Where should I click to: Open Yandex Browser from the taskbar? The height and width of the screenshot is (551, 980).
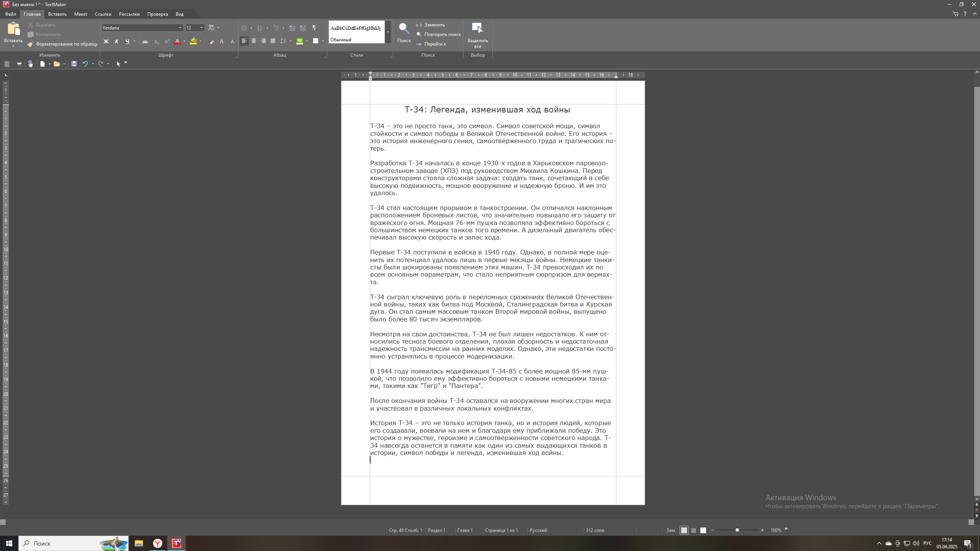tap(158, 543)
